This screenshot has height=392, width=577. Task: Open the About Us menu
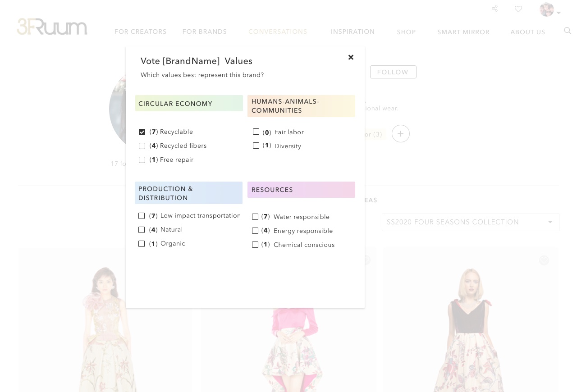[528, 32]
